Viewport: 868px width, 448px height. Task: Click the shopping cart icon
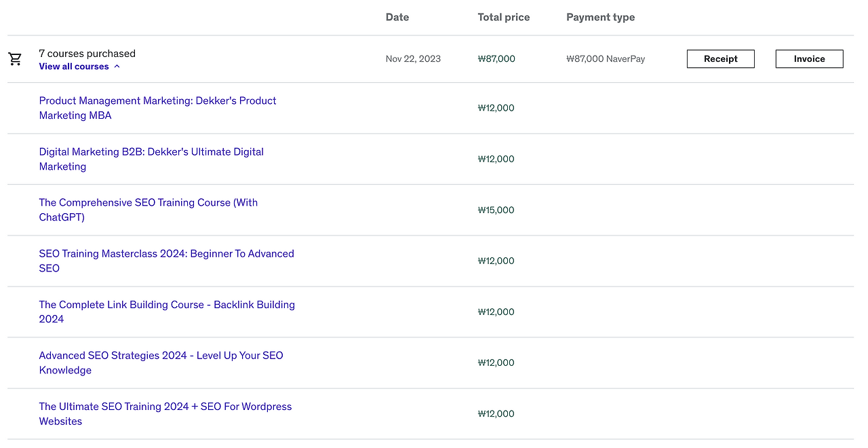(x=15, y=59)
